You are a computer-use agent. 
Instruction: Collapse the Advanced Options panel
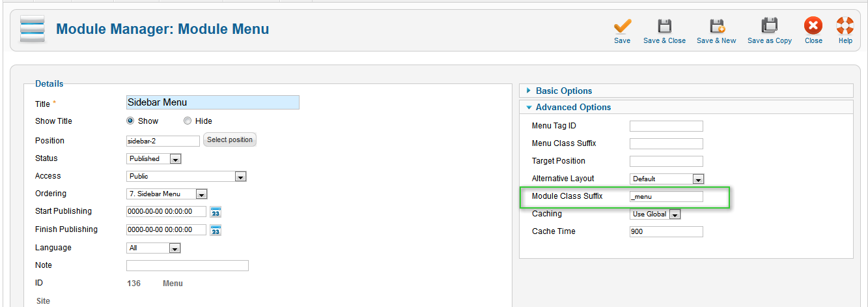[x=573, y=107]
